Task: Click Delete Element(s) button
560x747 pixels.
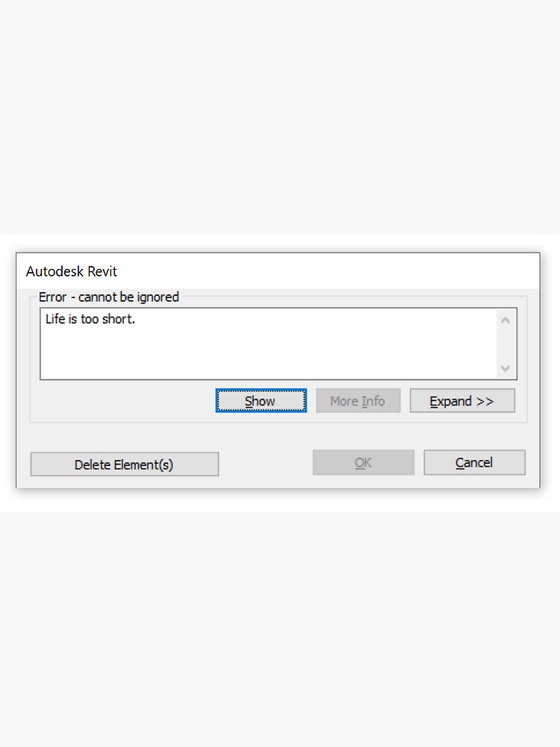Action: point(124,464)
